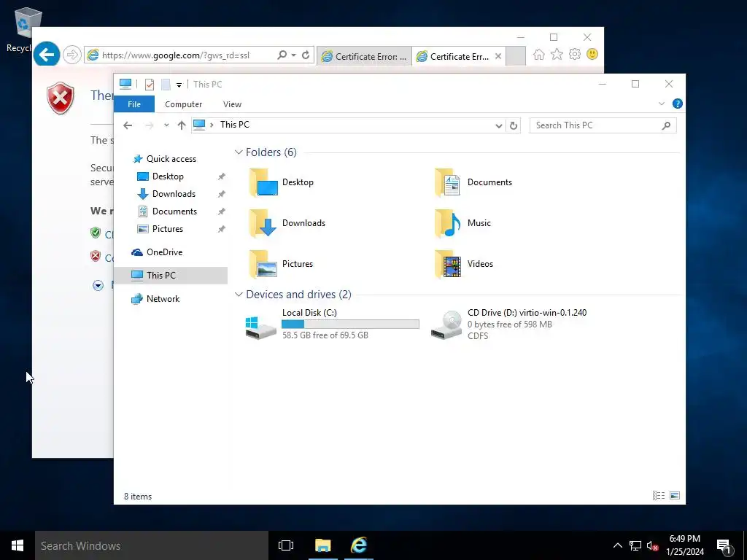Screen dimensions: 747x560
Task: Click Internet Explorer forward button
Action: [x=72, y=55]
